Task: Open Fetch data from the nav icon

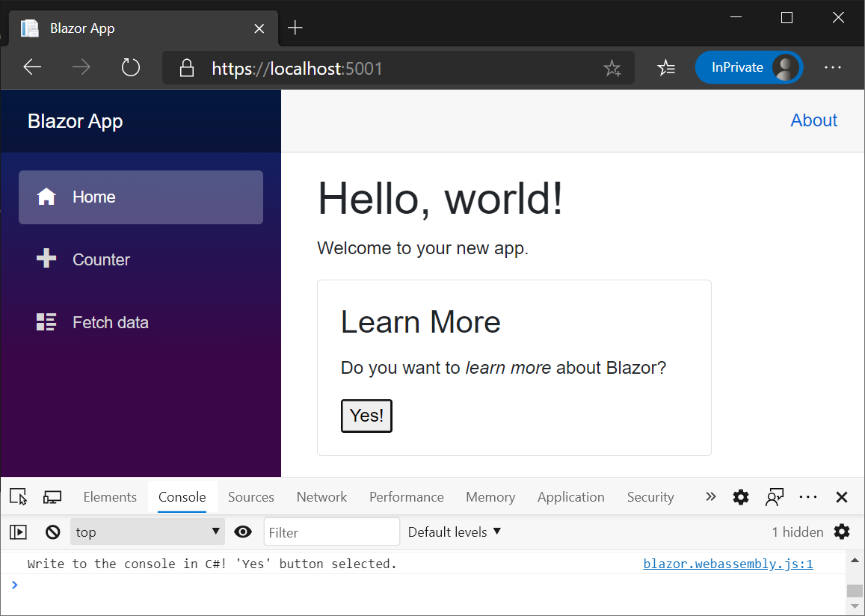Action: point(46,321)
